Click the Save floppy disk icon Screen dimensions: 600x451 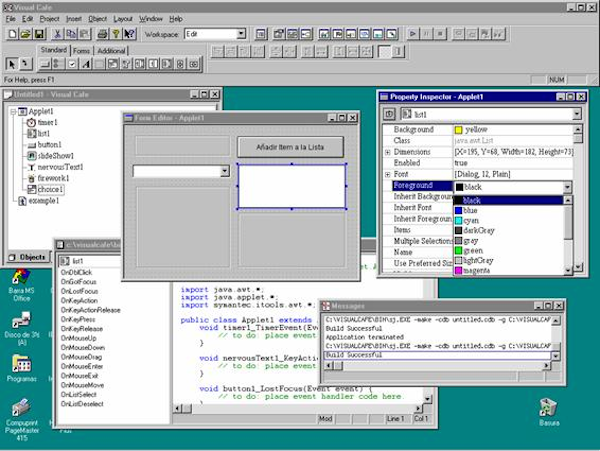pos(39,34)
